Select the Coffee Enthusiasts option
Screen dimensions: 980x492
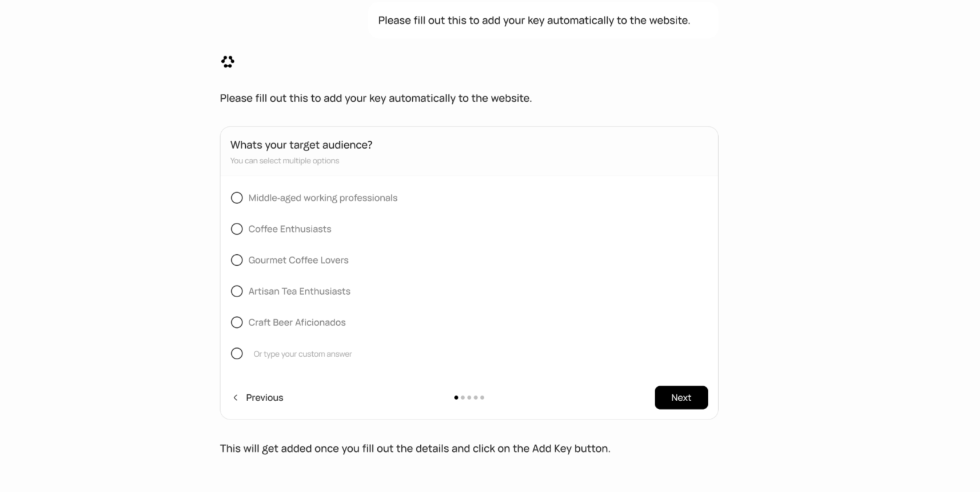click(x=237, y=229)
